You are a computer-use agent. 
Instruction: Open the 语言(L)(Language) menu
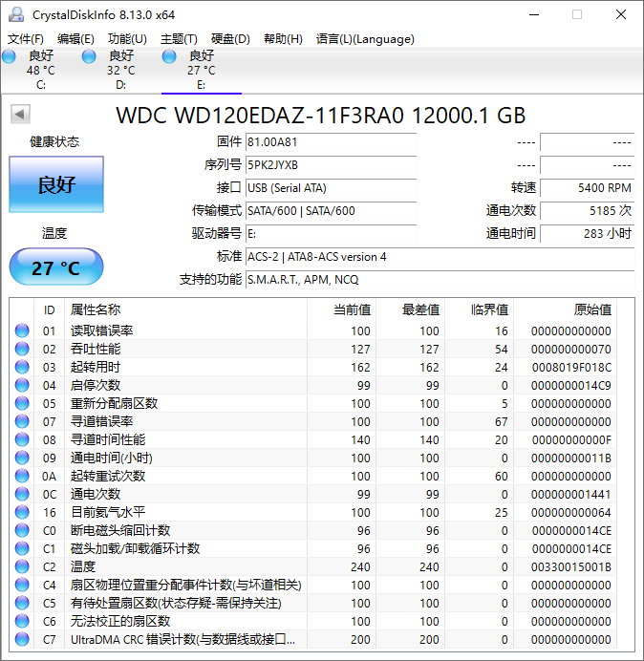[365, 39]
